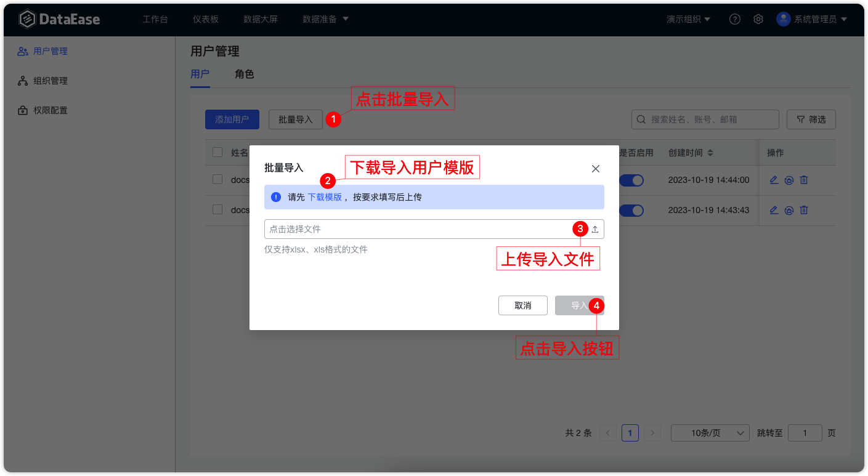Toggle enabled switch for the 14:43:43 row

(631, 211)
